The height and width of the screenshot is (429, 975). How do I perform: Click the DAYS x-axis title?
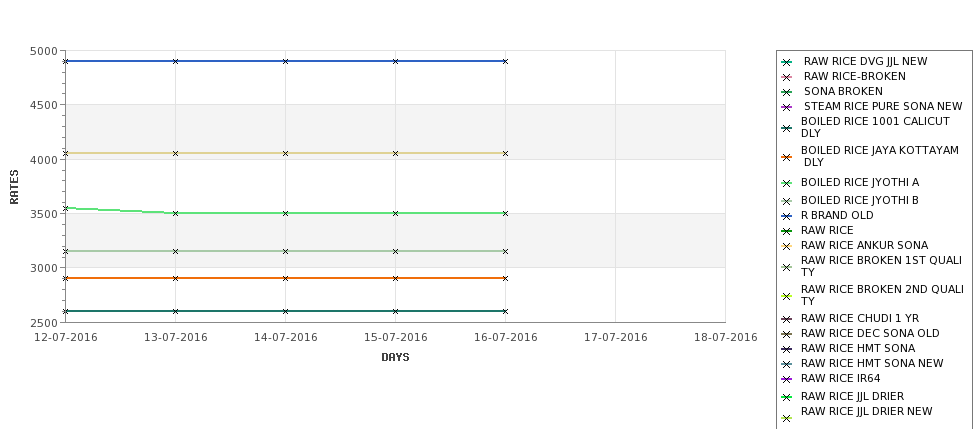point(395,357)
